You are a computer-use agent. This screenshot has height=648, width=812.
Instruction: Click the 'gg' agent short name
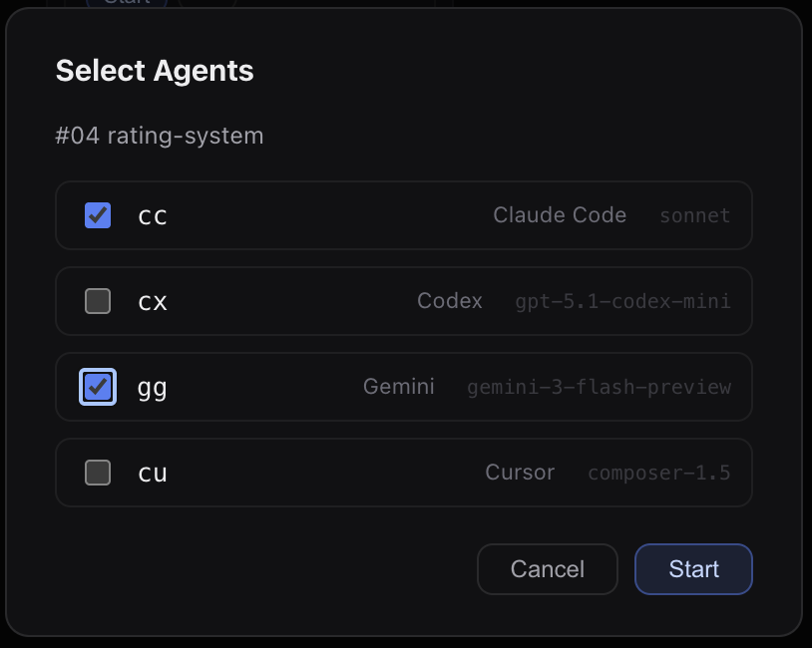153,387
